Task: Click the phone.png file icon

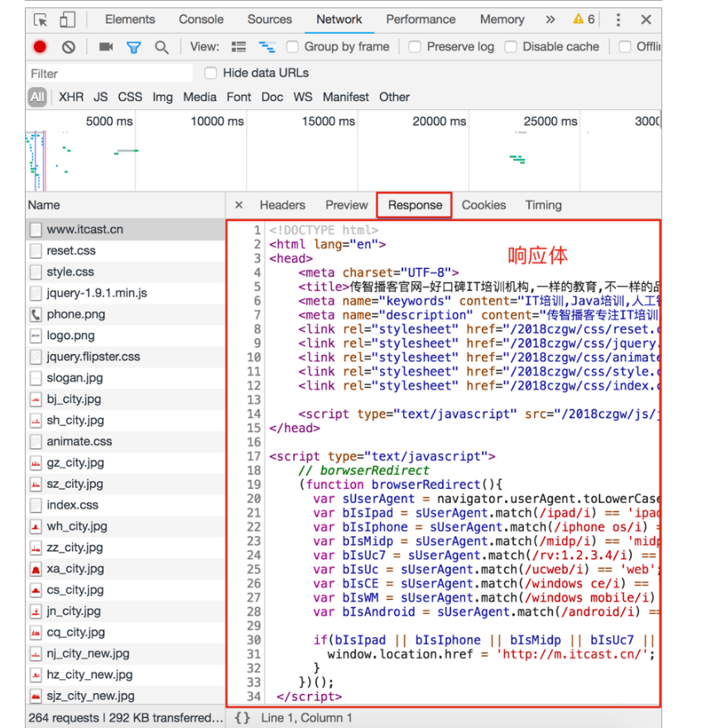Action: coord(36,315)
